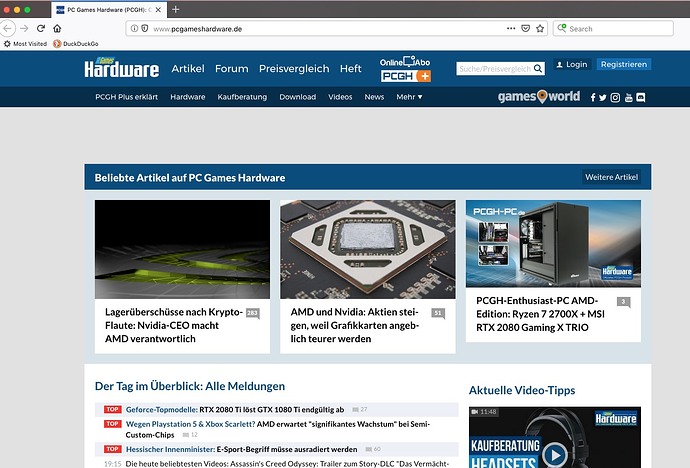Open the browser home page icon
This screenshot has width=690, height=468.
(57, 29)
